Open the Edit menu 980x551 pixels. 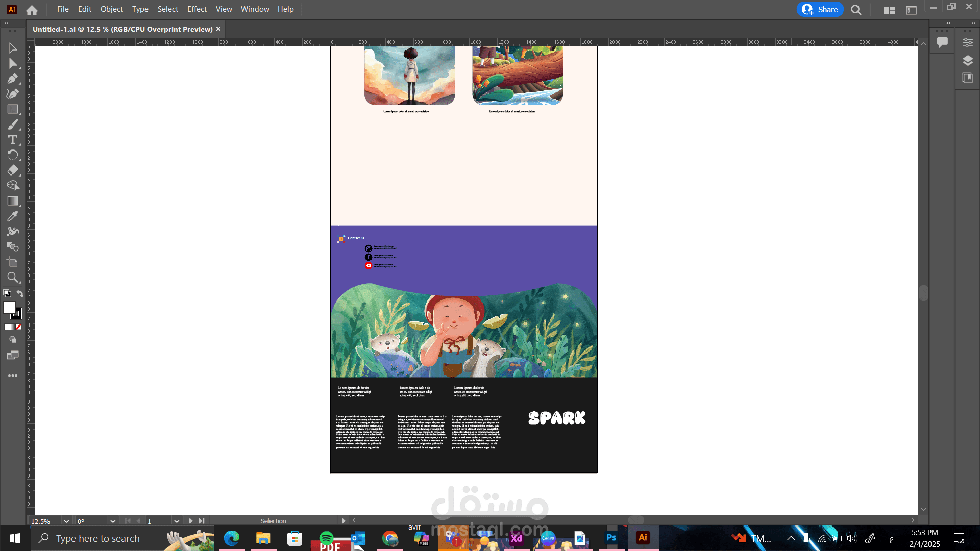click(x=85, y=9)
